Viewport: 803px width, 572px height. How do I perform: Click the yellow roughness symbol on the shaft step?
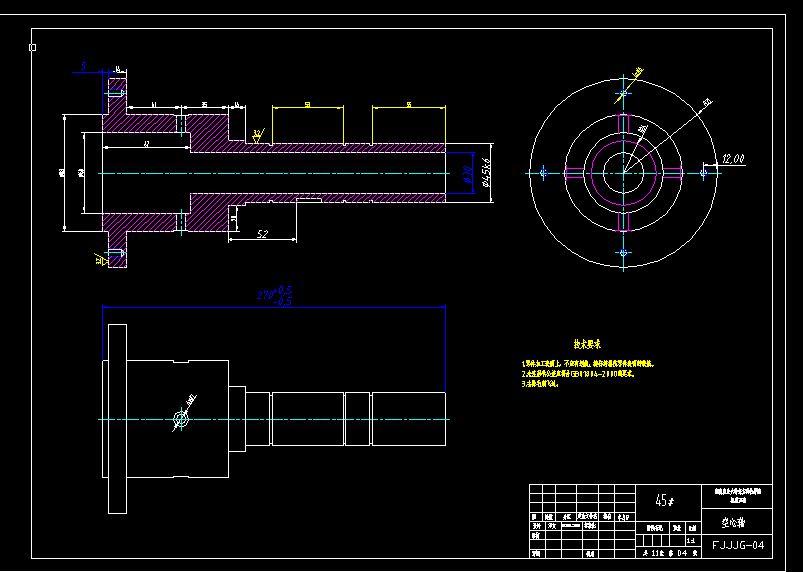click(258, 136)
